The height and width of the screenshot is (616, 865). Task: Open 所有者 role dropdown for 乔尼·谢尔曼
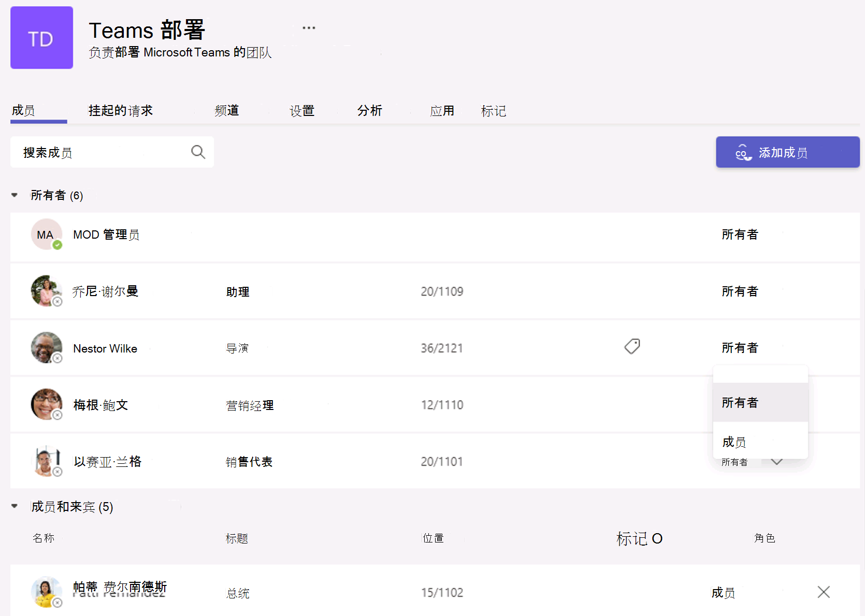740,291
